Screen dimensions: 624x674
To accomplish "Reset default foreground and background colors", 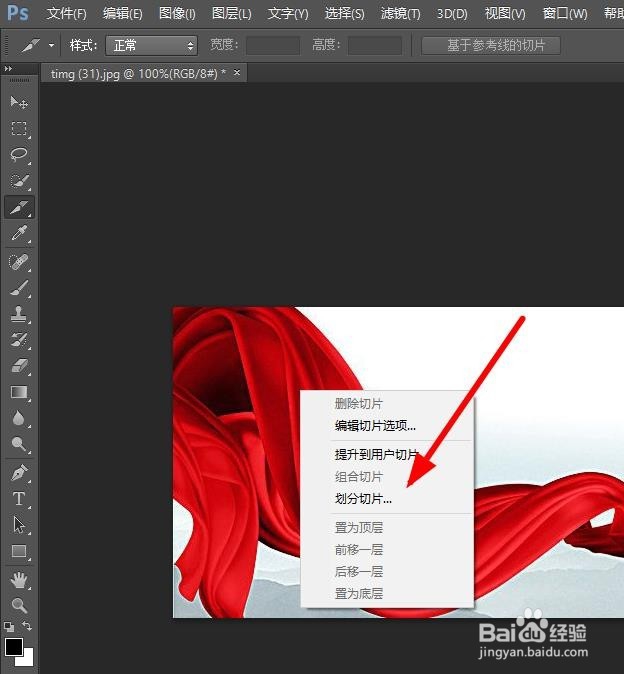I will pyautogui.click(x=9, y=627).
